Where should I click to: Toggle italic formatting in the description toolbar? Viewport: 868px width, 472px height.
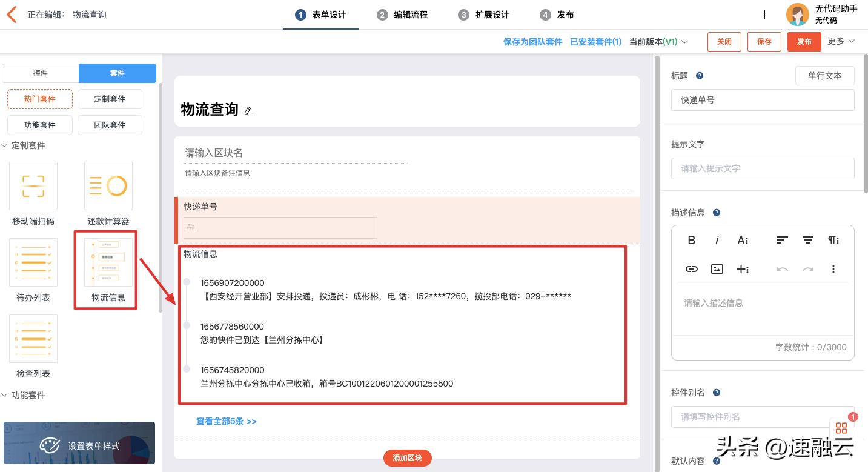tap(717, 240)
